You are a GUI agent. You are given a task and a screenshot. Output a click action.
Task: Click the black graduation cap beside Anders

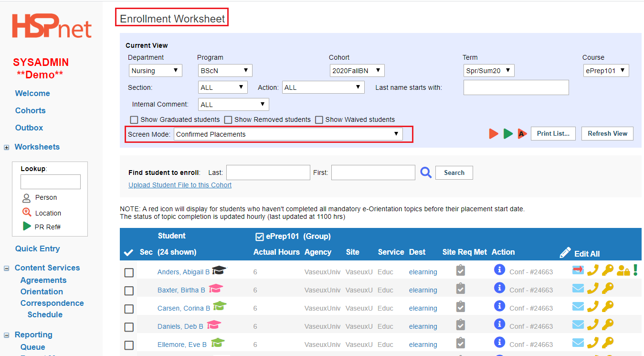click(x=220, y=270)
